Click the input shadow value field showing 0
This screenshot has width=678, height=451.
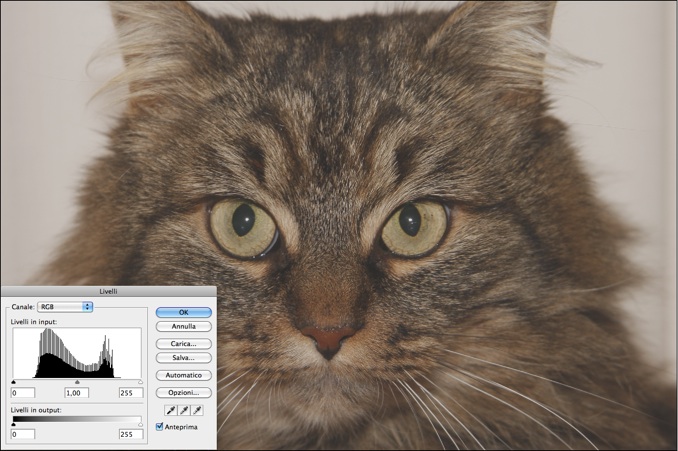pos(23,393)
